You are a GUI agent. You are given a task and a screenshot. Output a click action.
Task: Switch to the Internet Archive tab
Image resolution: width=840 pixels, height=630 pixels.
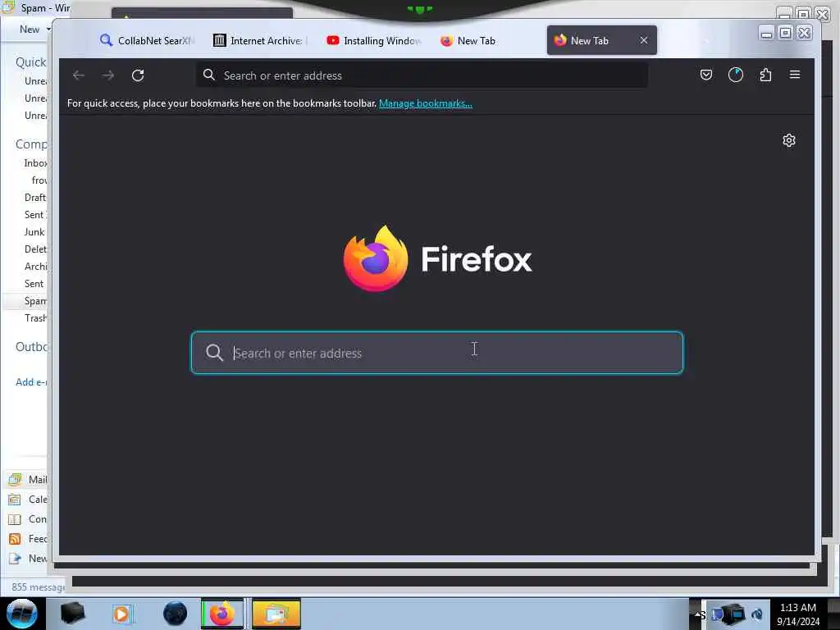point(260,41)
